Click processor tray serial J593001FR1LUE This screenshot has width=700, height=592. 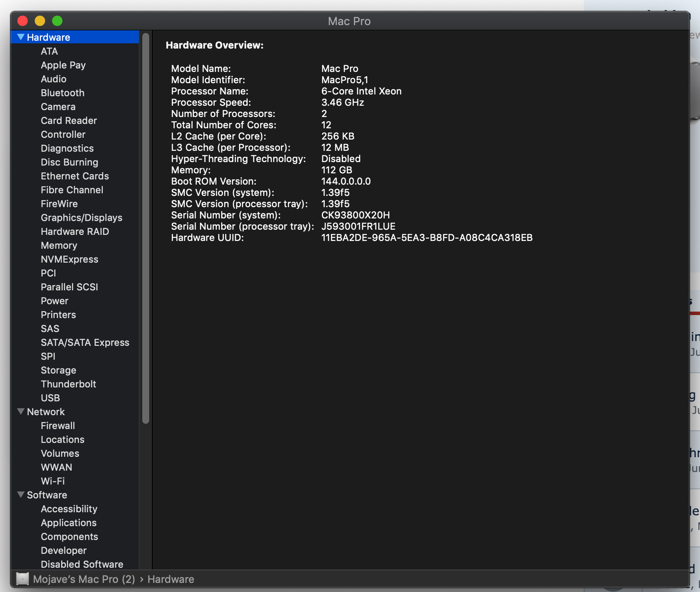(x=358, y=226)
